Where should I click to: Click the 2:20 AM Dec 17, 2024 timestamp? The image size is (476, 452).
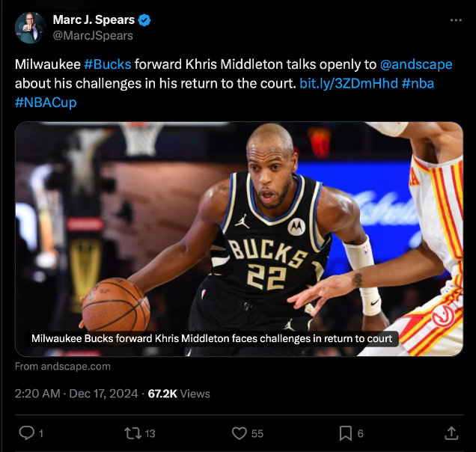point(76,394)
